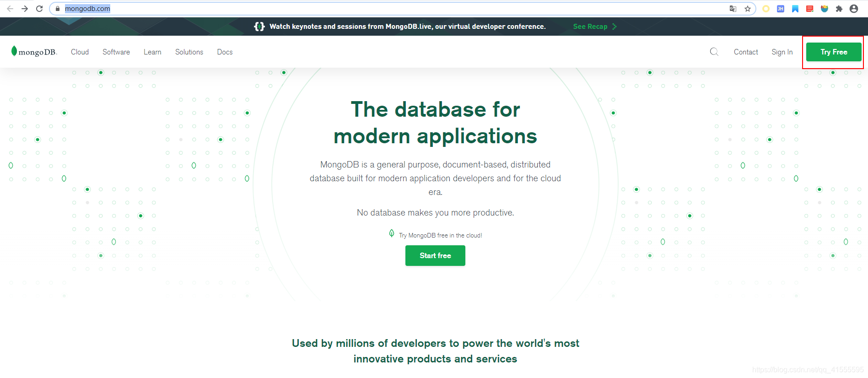Screen dimensions: 868x378
Task: Click the blue bookmark extension icon
Action: pos(795,9)
